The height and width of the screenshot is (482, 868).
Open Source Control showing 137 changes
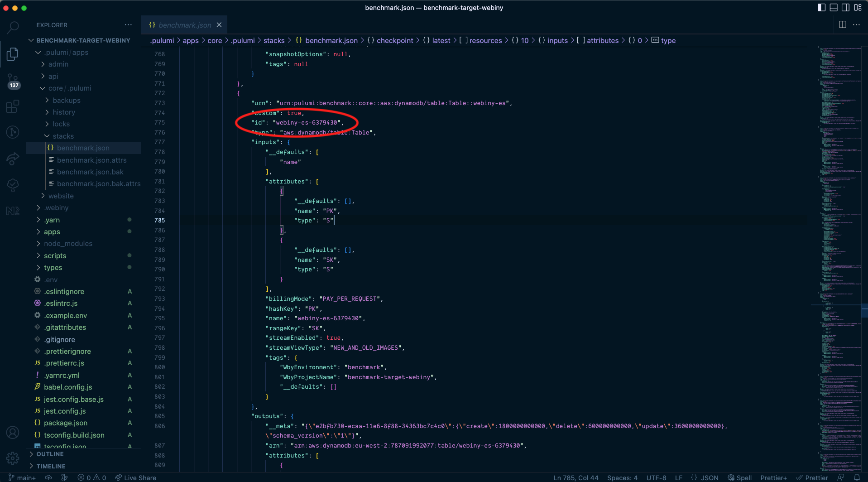point(12,80)
